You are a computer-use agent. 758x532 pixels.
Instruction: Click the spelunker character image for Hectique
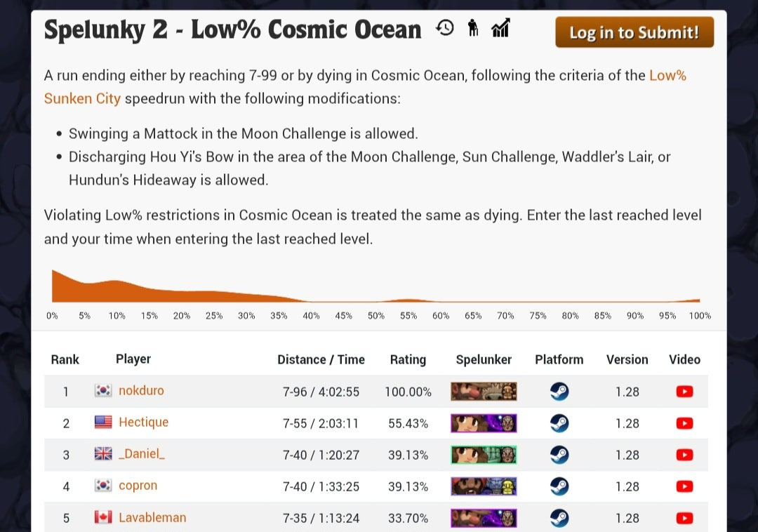[x=484, y=423]
